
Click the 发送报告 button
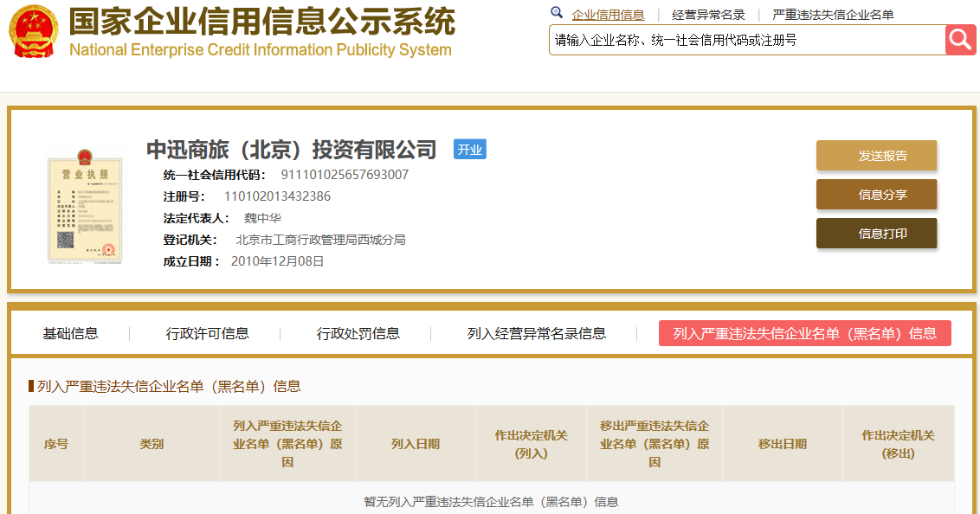tap(876, 156)
